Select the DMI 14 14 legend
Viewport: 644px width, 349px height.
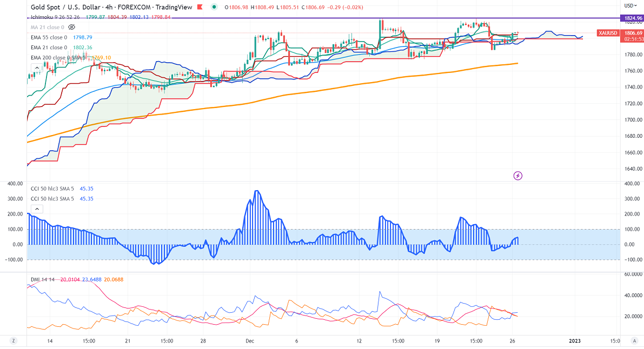click(x=43, y=280)
